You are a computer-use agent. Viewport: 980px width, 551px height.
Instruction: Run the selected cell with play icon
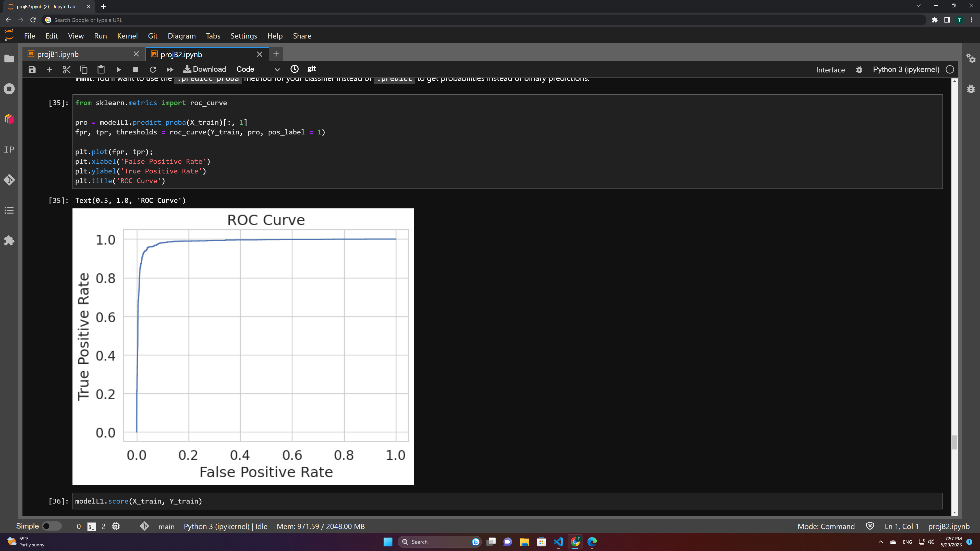click(x=118, y=70)
